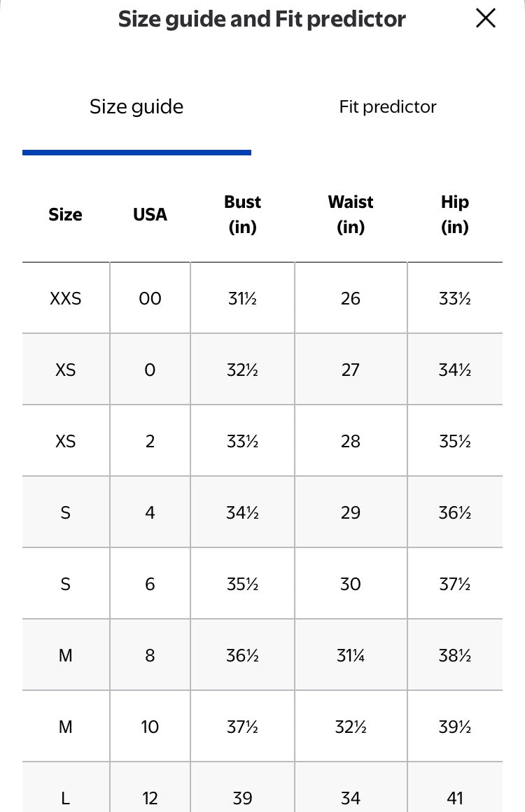Click the USA size 6 cell

click(x=150, y=584)
